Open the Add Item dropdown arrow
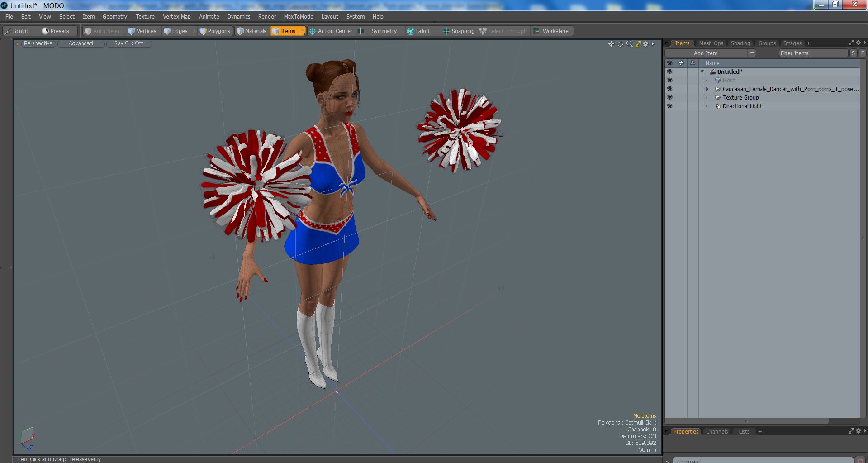This screenshot has width=868, height=463. [x=751, y=53]
